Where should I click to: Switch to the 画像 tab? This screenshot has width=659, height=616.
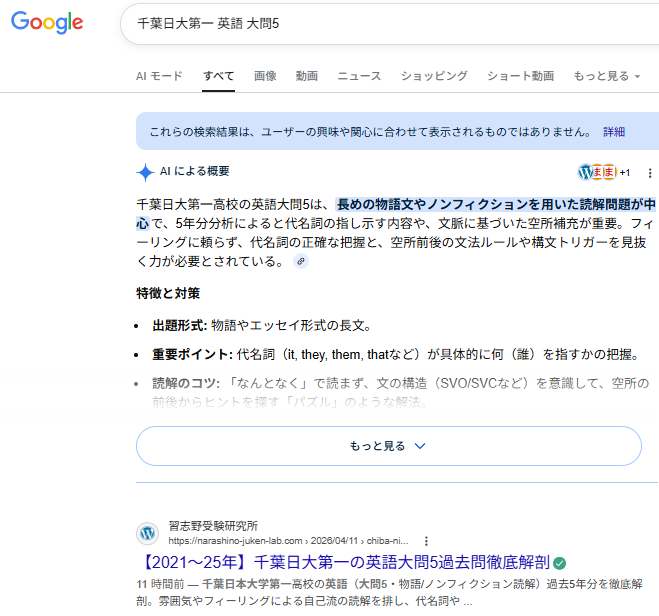click(x=265, y=76)
